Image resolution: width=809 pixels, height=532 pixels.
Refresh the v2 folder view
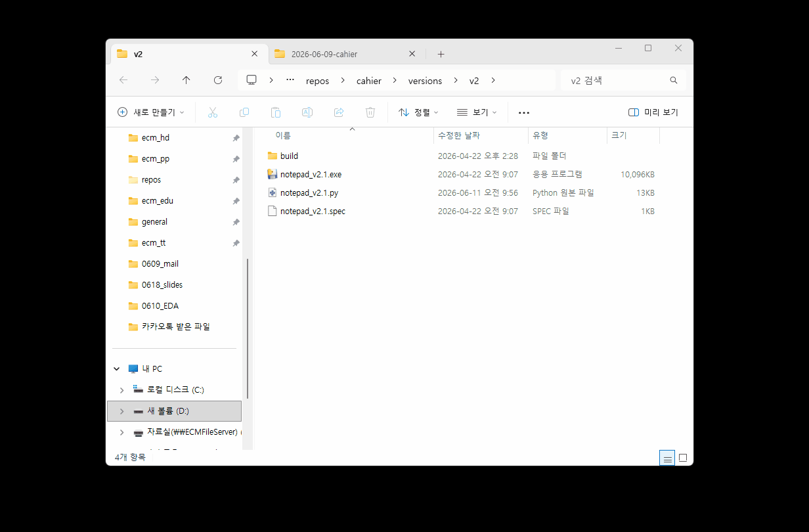(218, 80)
